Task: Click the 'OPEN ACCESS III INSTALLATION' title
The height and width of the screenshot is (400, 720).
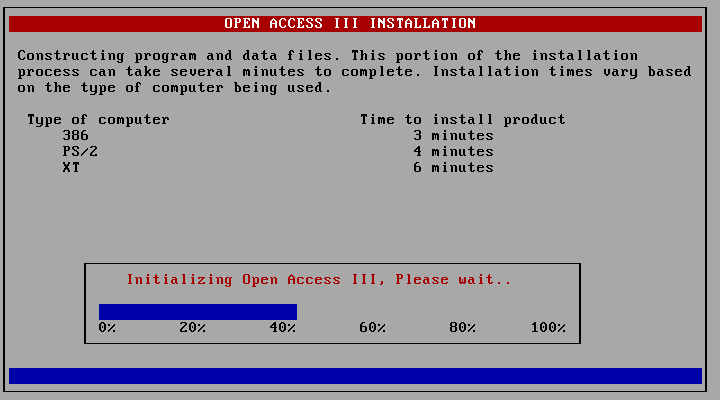Action: click(350, 23)
